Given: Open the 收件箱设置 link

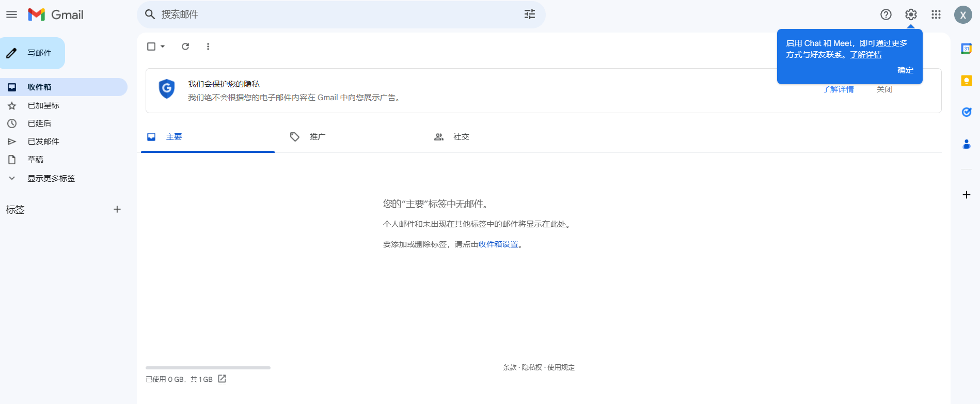Looking at the screenshot, I should (498, 244).
